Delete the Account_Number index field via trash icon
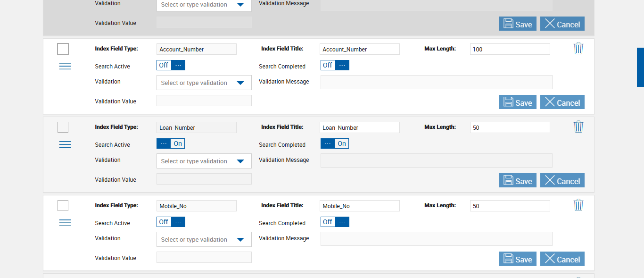The height and width of the screenshot is (278, 644). (578, 49)
